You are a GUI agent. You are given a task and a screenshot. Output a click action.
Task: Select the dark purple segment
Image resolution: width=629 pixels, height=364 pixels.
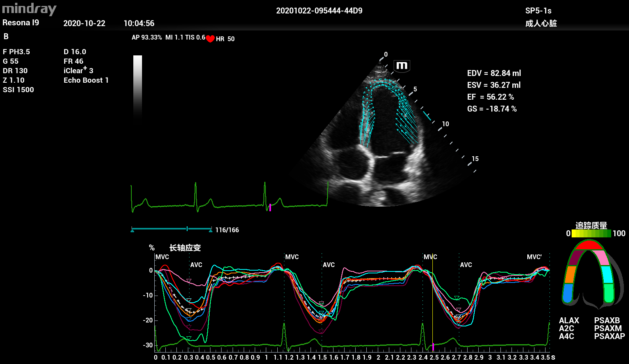click(575, 258)
